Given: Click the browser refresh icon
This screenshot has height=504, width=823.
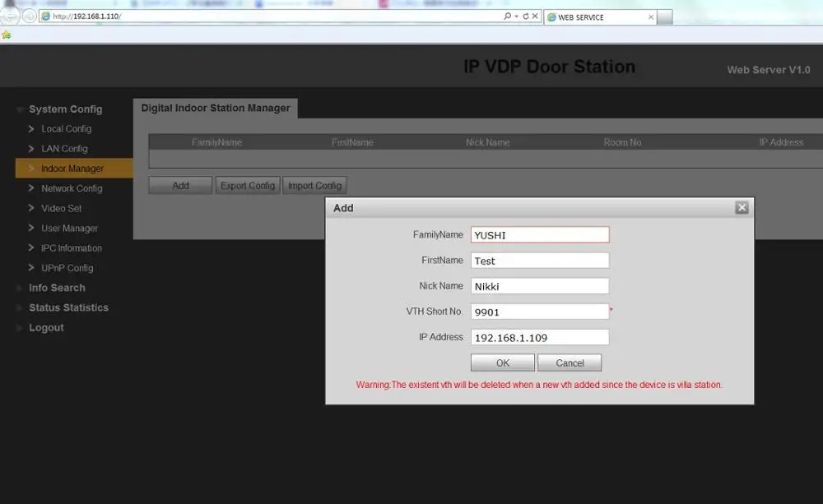Looking at the screenshot, I should pyautogui.click(x=525, y=16).
